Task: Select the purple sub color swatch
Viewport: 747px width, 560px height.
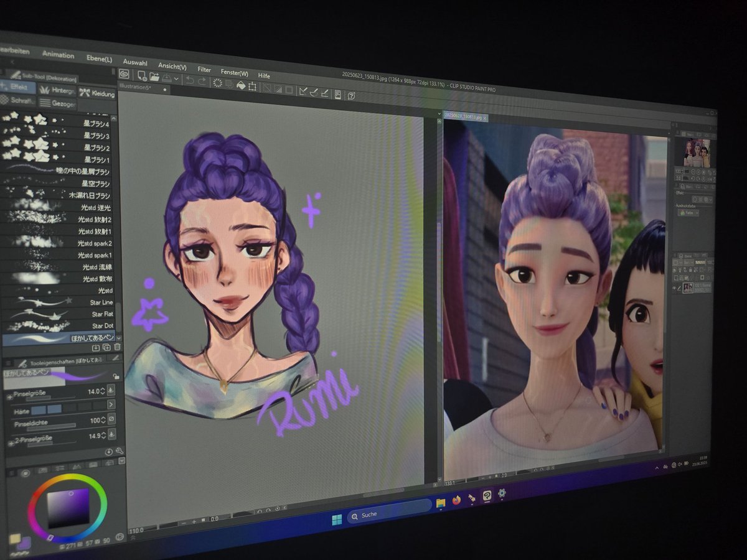Action: point(24,544)
